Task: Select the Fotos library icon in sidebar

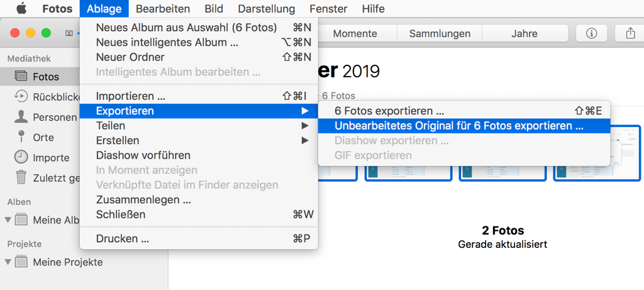Action: [21, 77]
